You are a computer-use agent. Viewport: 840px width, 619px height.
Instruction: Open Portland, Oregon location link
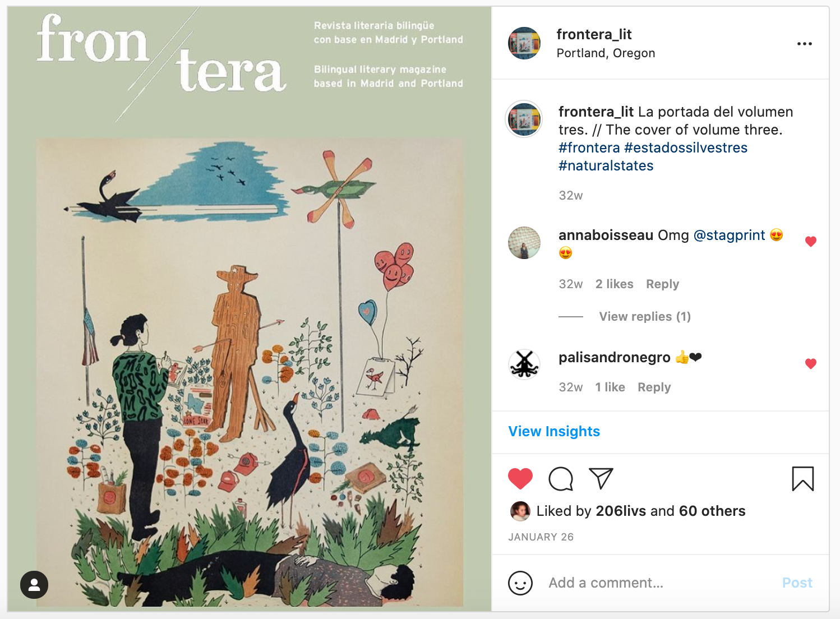click(606, 53)
